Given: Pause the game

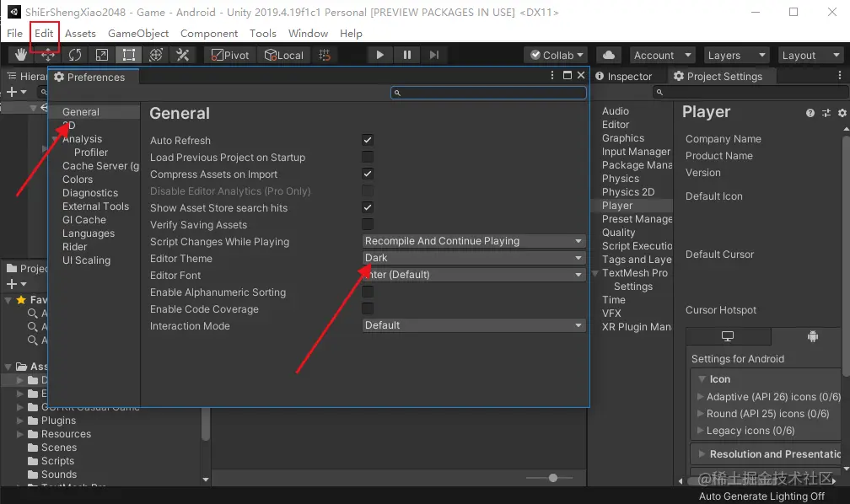Looking at the screenshot, I should coord(407,55).
